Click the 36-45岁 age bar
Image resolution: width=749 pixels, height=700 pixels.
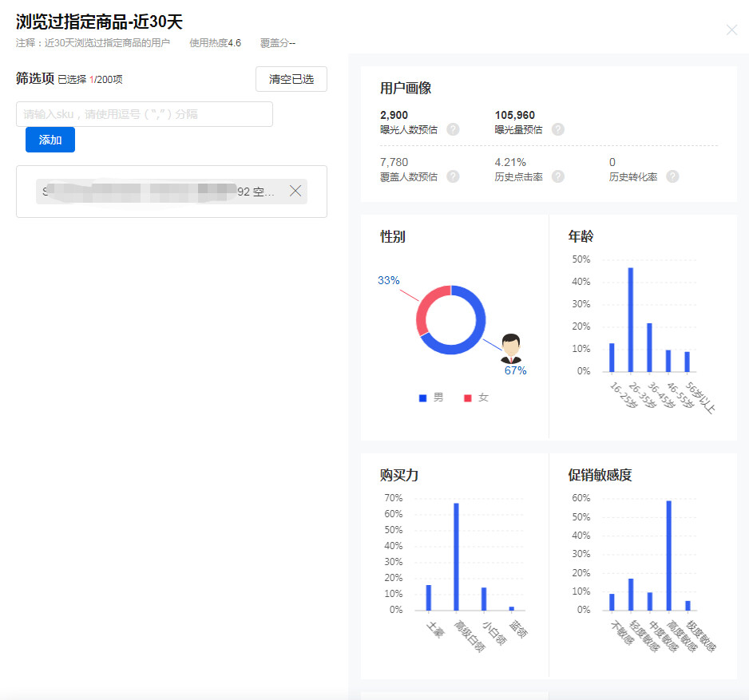[x=649, y=347]
